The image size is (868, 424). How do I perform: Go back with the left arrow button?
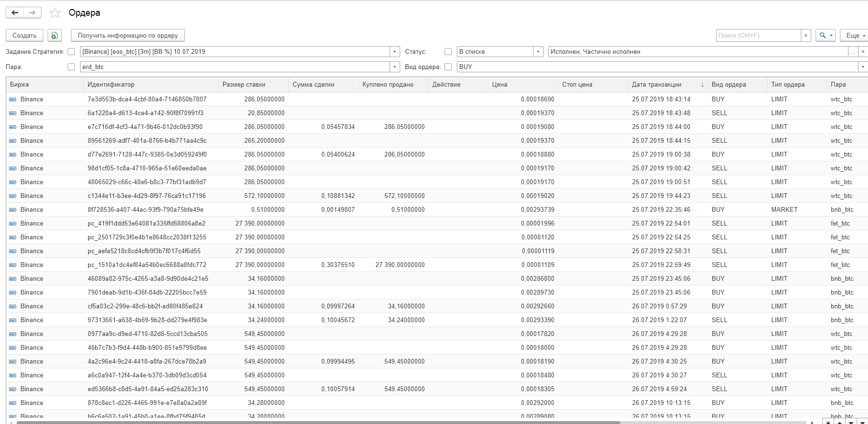click(x=15, y=13)
